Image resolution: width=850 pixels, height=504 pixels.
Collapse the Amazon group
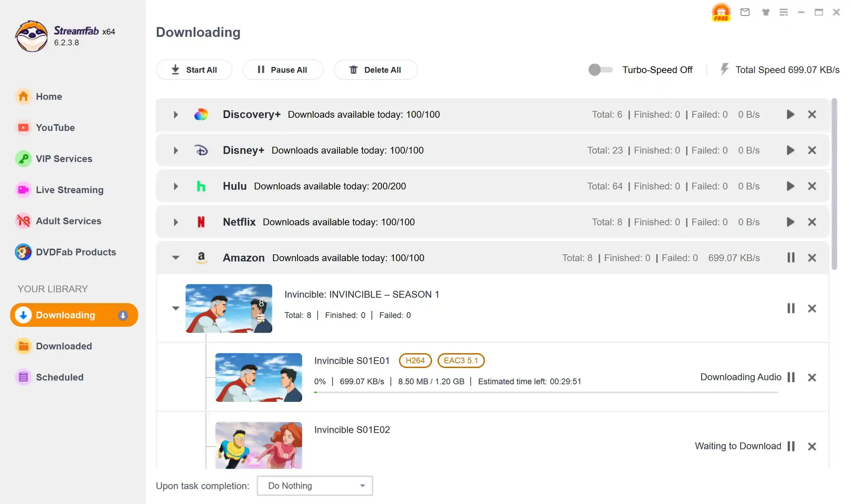coord(176,258)
